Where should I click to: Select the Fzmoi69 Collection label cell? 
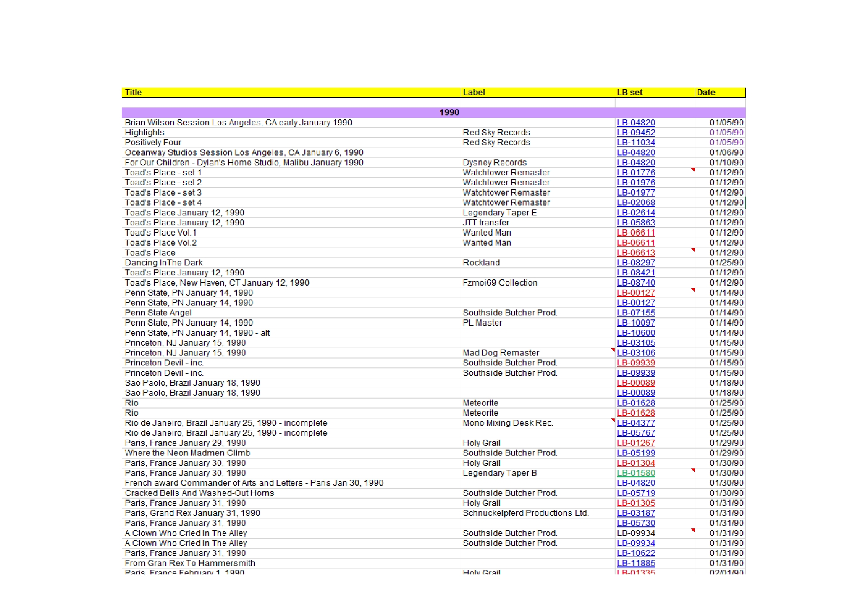[538, 283]
